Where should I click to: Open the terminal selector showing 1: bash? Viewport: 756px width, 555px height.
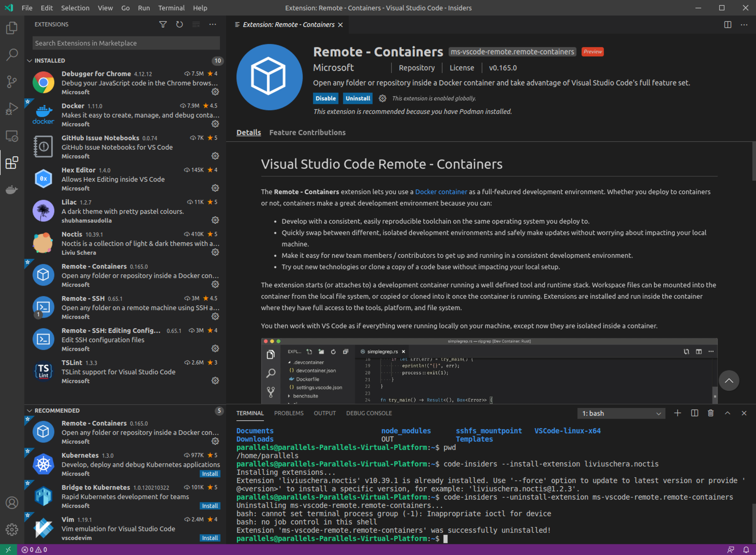[621, 413]
